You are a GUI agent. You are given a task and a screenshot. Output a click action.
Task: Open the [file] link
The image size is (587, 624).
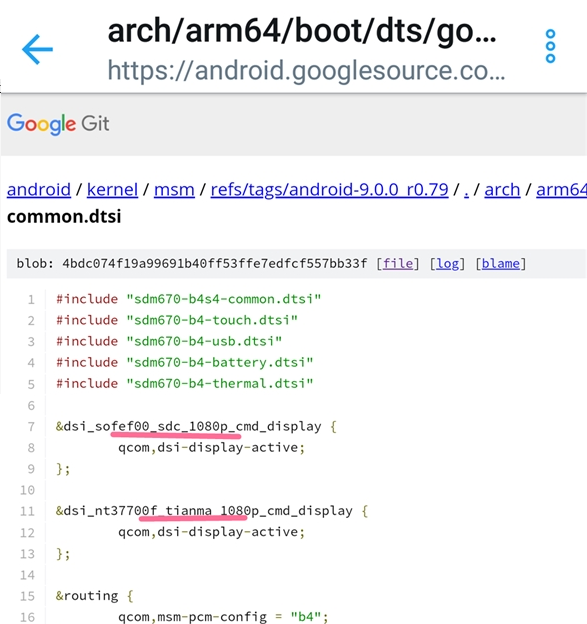[398, 263]
